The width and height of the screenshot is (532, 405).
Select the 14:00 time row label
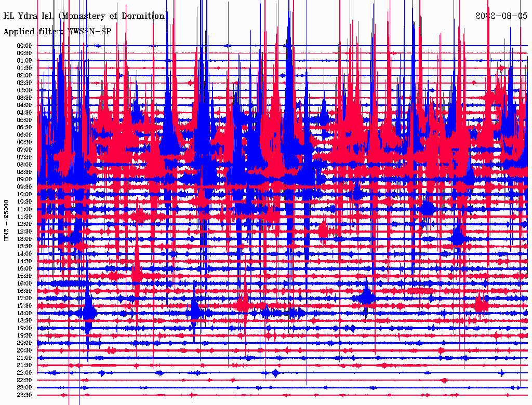click(24, 254)
